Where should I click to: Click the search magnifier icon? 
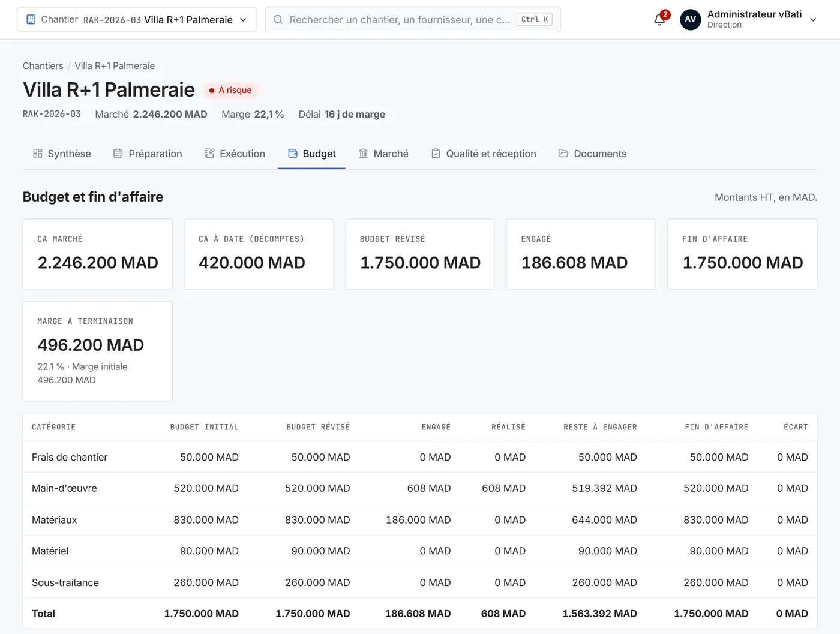coord(278,20)
